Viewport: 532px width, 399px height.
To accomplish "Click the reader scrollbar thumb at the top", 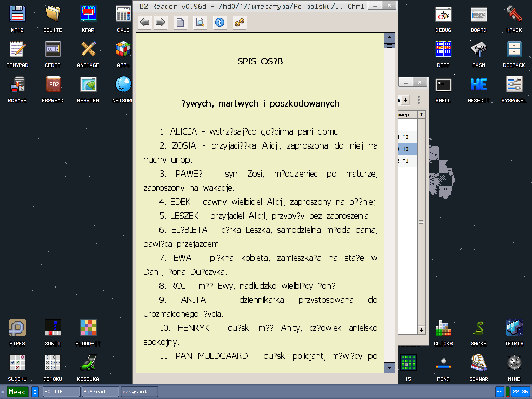I will tap(389, 46).
